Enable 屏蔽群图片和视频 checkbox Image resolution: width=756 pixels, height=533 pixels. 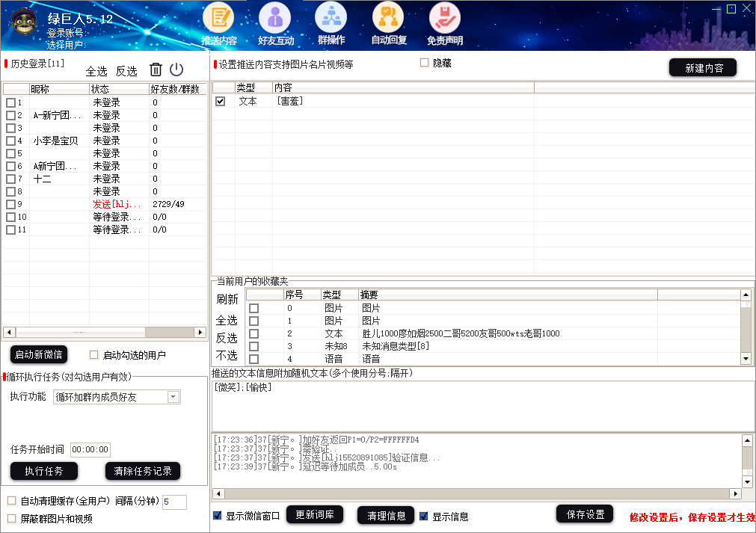(x=11, y=519)
